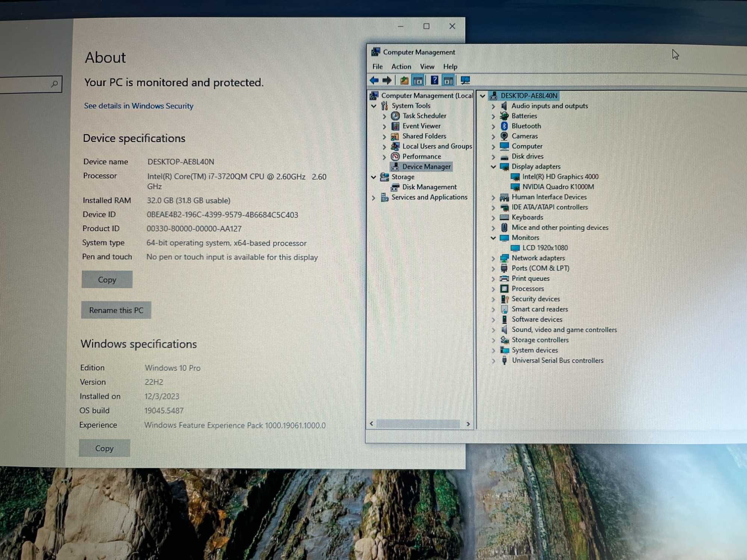Click the Device Manager tree icon
Screen dimensions: 747x560
point(395,167)
